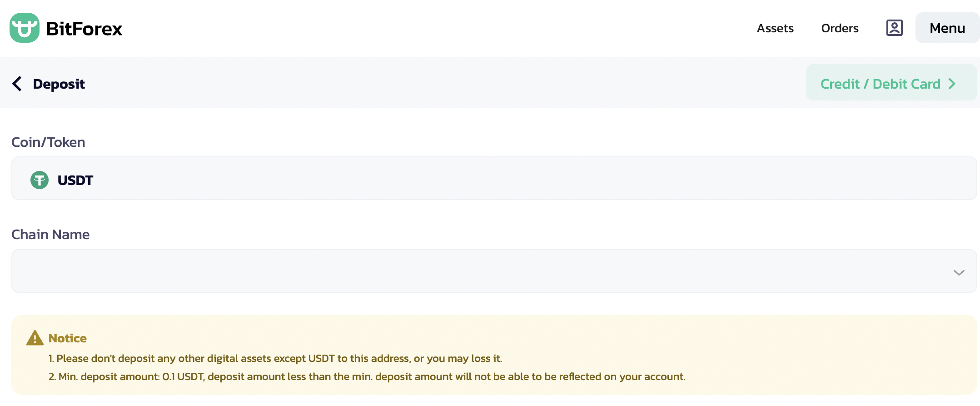Click the Coin/Token label

coord(48,142)
